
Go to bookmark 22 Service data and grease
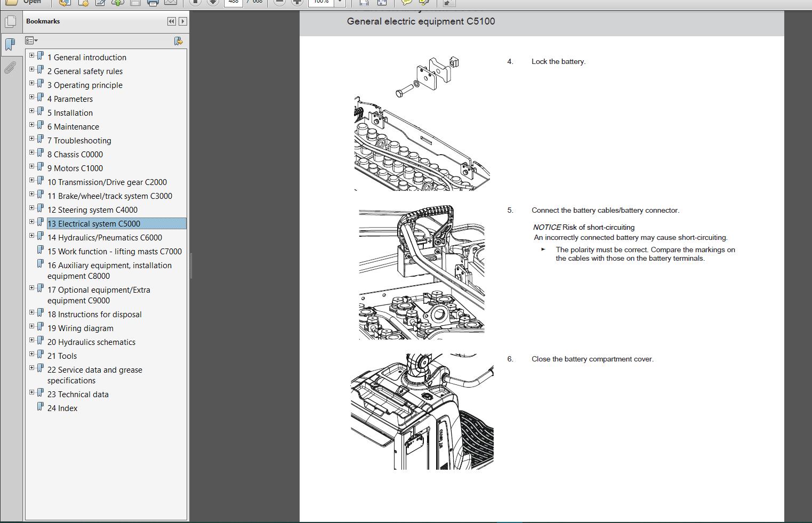point(95,375)
